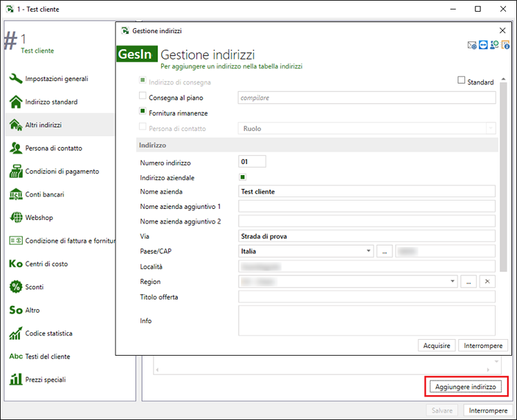This screenshot has height=420, width=517.
Task: Click Nome azienda aggiuntivo 1 field
Action: pyautogui.click(x=367, y=206)
